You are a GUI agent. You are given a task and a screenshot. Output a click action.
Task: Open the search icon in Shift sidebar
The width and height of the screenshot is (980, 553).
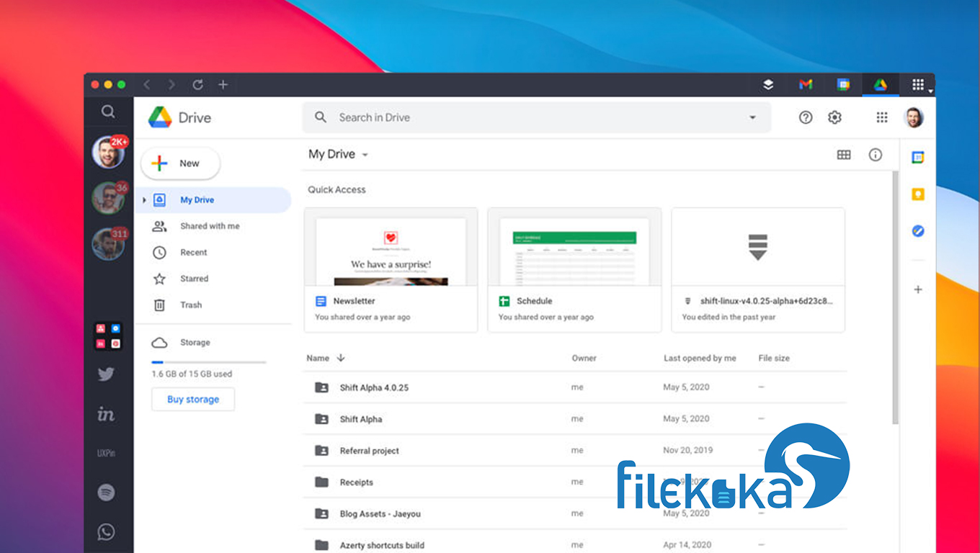point(108,111)
